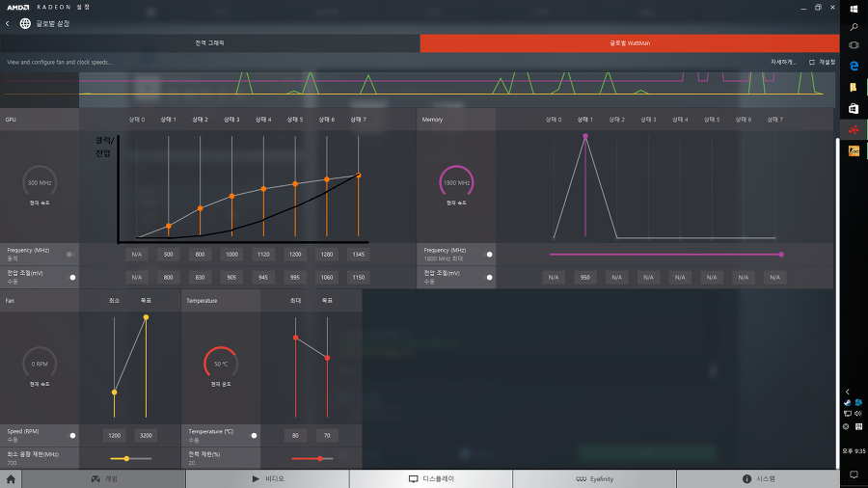
Task: Open the 디스플레이 (Display) section
Action: pos(431,478)
